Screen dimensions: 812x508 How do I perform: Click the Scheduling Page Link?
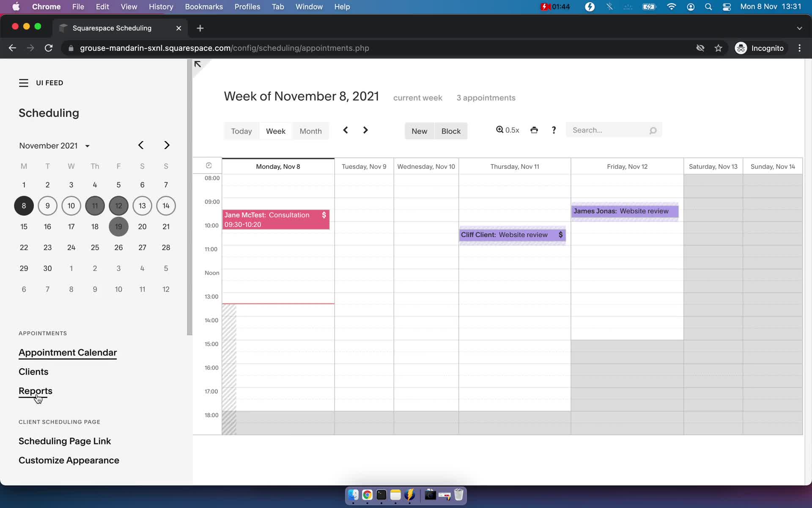65,441
